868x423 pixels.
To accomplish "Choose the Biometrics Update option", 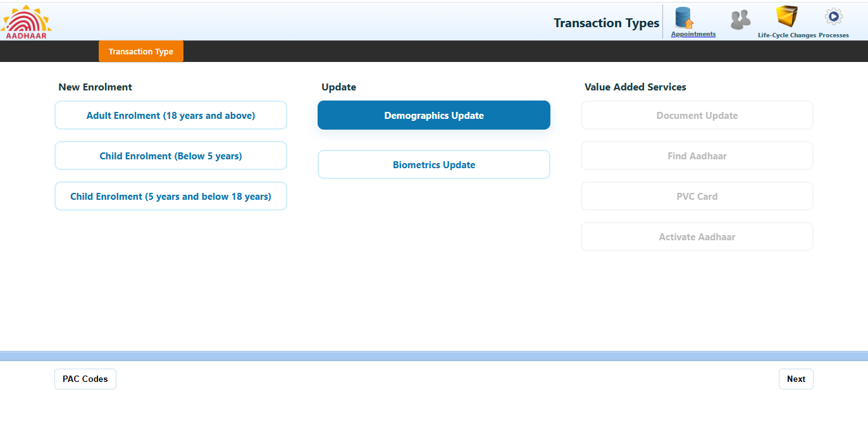I will 434,165.
